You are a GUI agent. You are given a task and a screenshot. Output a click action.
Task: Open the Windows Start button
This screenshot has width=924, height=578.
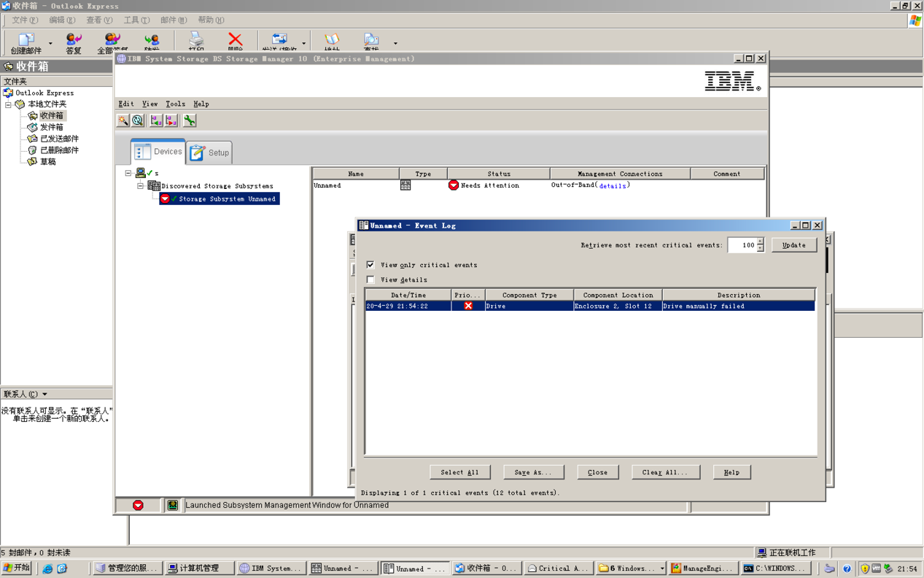[17, 568]
